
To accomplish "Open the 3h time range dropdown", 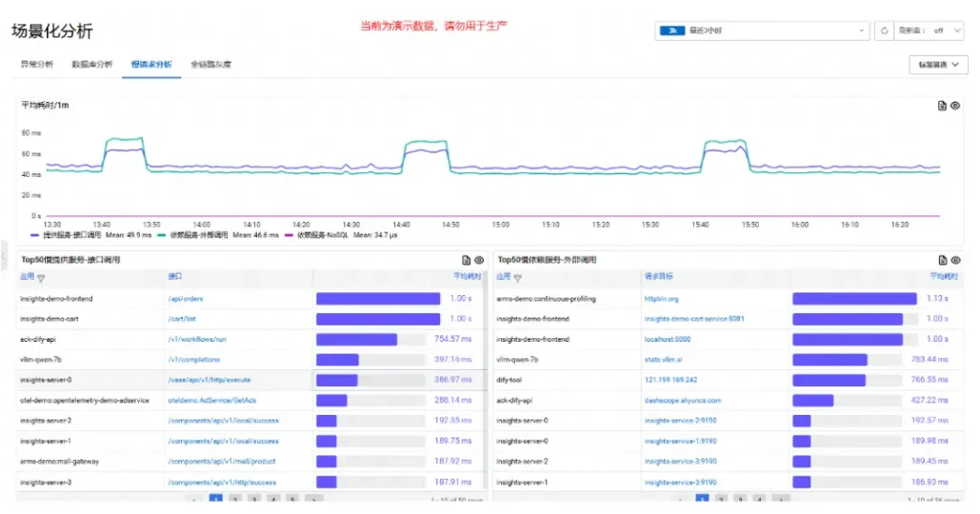I will tap(762, 30).
